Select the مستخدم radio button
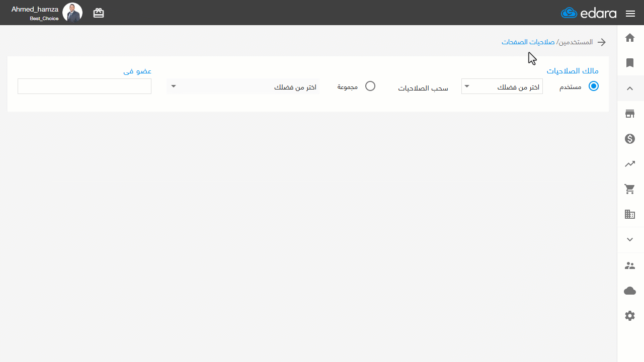This screenshot has height=362, width=644. click(594, 86)
